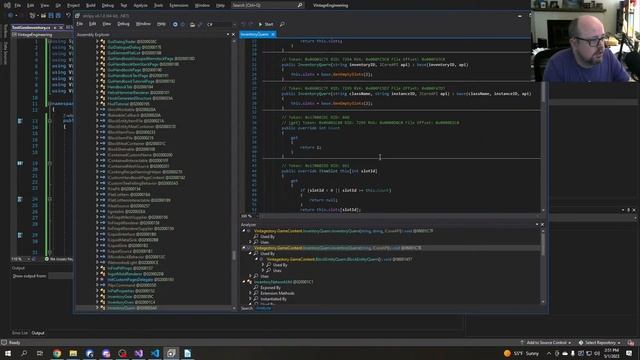The height and width of the screenshot is (360, 640).
Task: Open the notification center icon
Action: click(x=629, y=353)
